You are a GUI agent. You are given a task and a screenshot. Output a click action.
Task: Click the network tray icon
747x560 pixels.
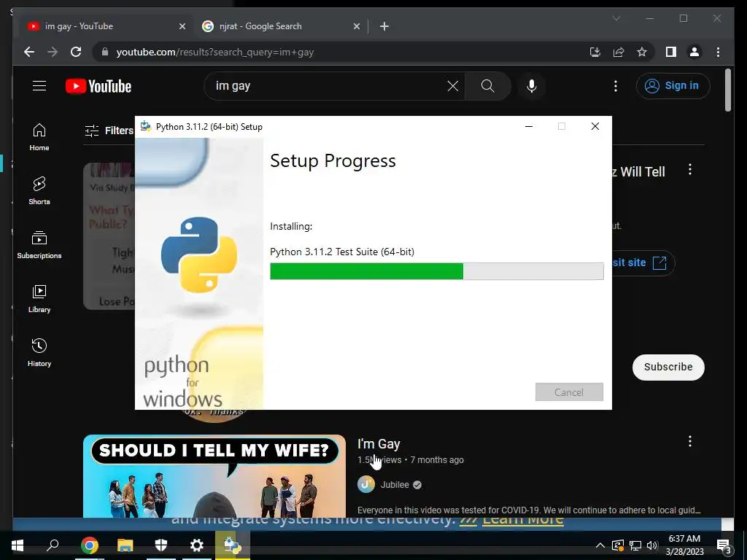point(635,545)
